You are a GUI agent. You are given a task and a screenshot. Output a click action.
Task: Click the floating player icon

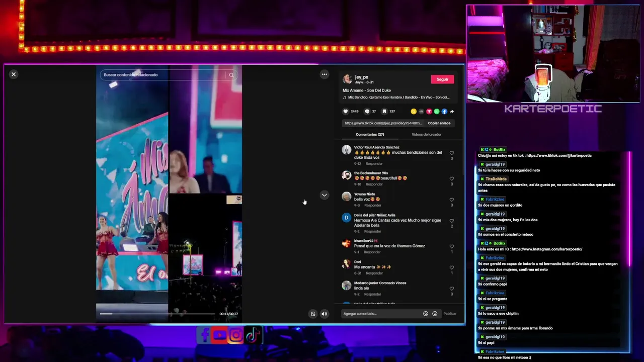click(x=313, y=314)
